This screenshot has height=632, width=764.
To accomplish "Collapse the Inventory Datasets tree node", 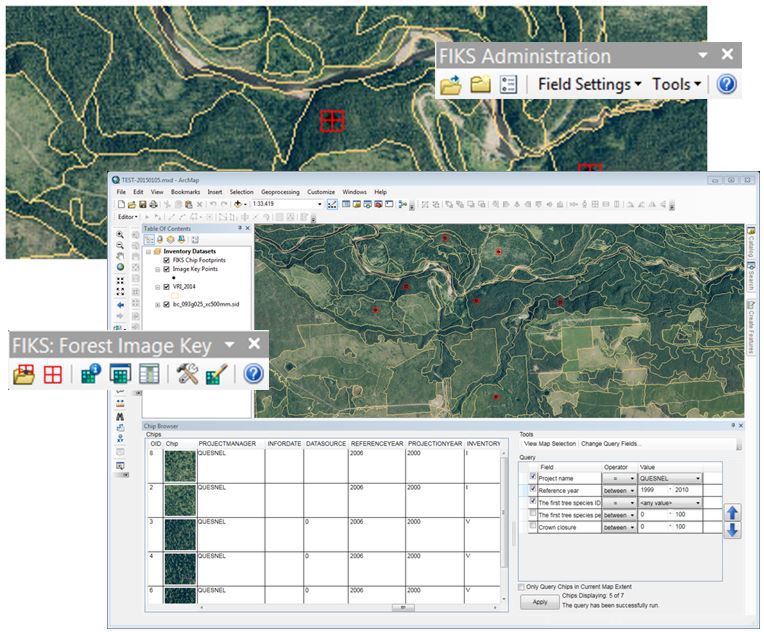I will [149, 251].
